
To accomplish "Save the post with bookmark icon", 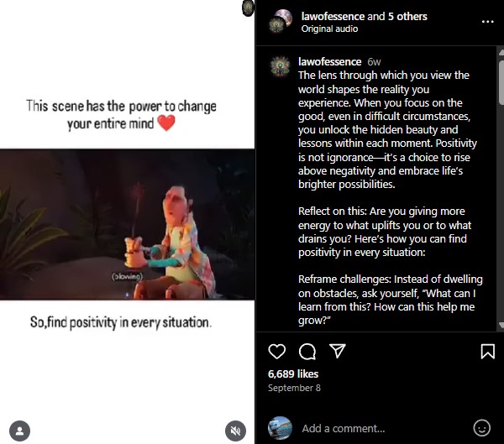I will pyautogui.click(x=487, y=351).
